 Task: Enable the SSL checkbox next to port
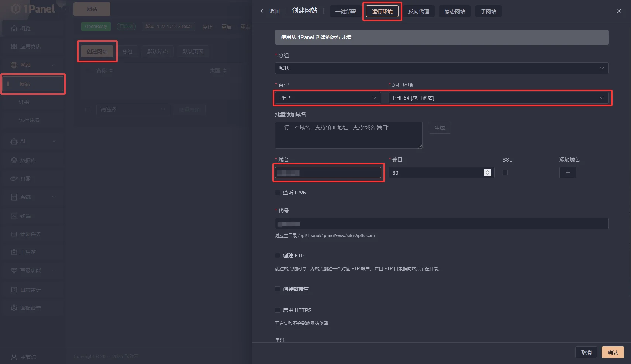pos(505,173)
